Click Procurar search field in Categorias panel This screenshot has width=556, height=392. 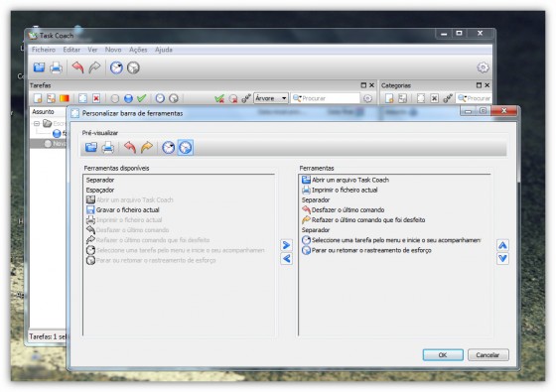point(474,98)
